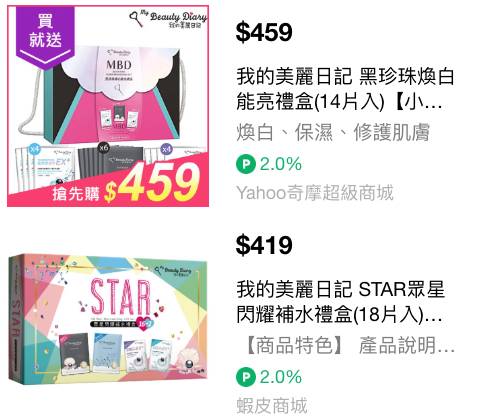Viewport: 486px width, 420px height.
Task: Open 我的美麗日記 黑珍珠煥白能亮禮盒 title
Action: coord(345,89)
